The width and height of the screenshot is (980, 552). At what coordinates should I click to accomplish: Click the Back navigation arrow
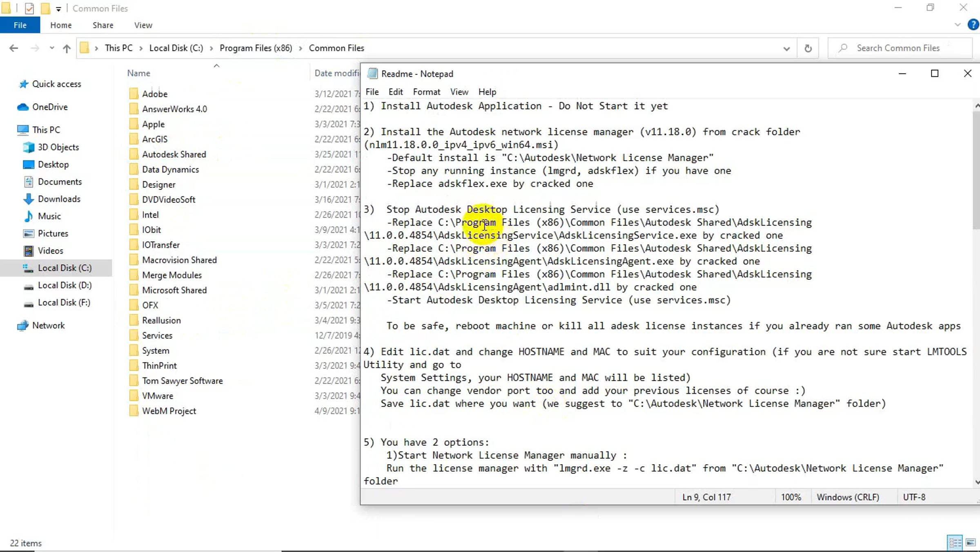[13, 48]
